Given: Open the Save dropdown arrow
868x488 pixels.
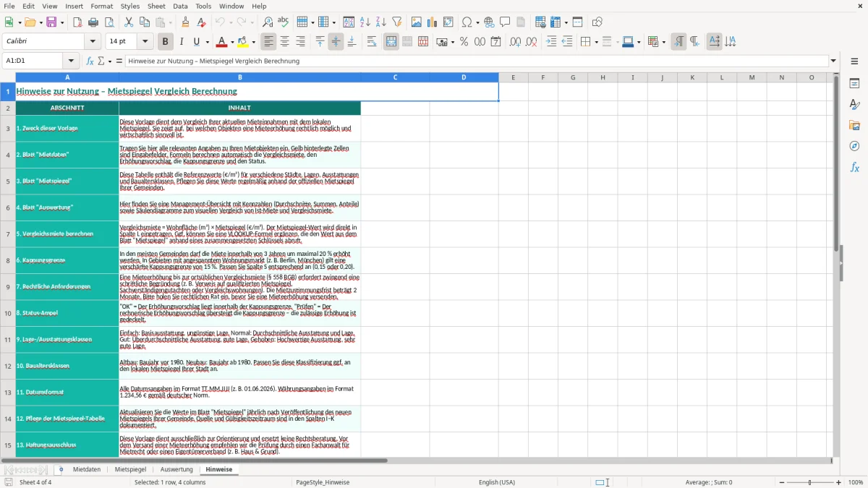Looking at the screenshot, I should (62, 22).
